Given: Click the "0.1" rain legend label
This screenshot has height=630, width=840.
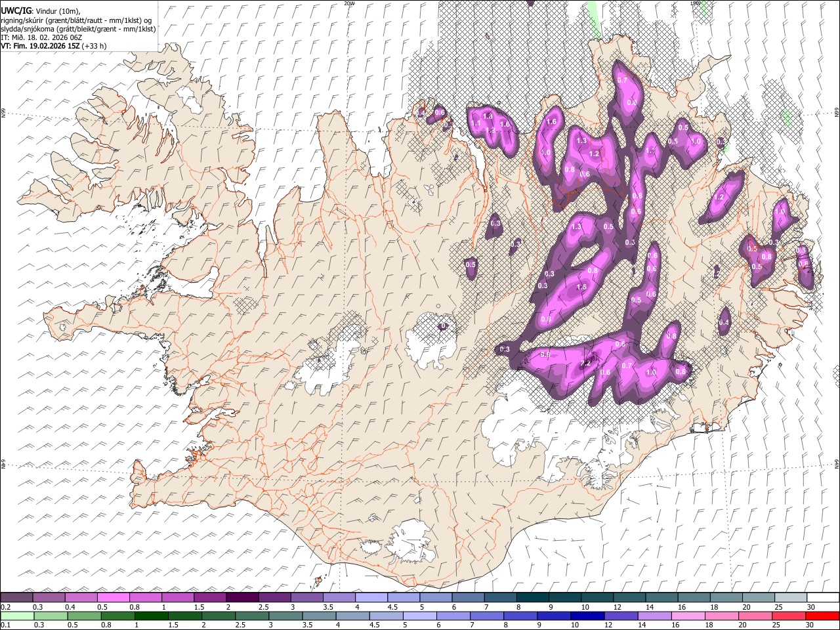Looking at the screenshot, I should click(x=5, y=625).
